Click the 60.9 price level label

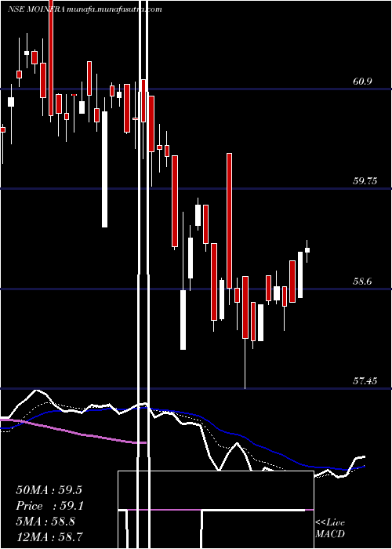[x=362, y=82]
